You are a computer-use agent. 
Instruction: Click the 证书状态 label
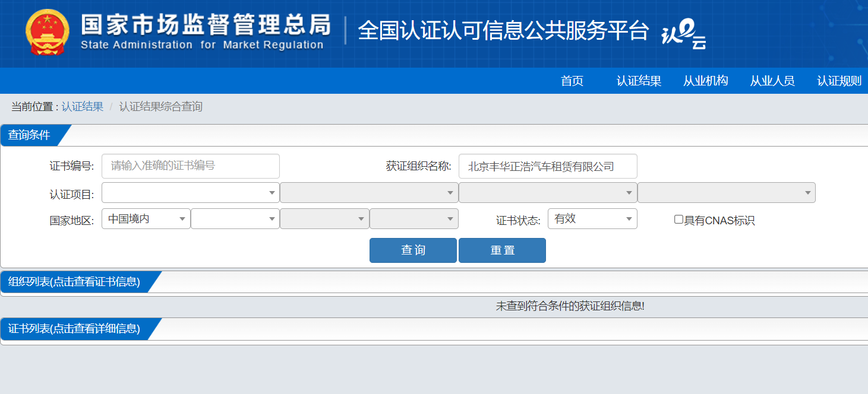(518, 221)
